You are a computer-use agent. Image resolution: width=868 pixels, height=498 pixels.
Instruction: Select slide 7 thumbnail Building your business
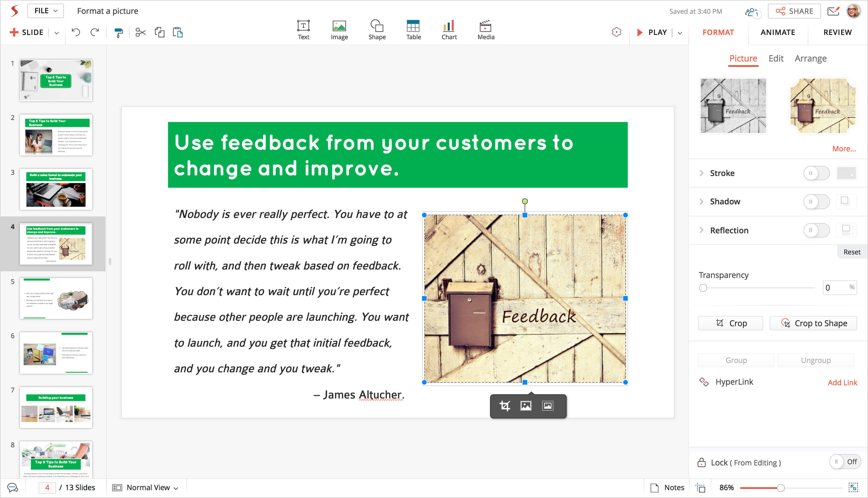pos(56,407)
